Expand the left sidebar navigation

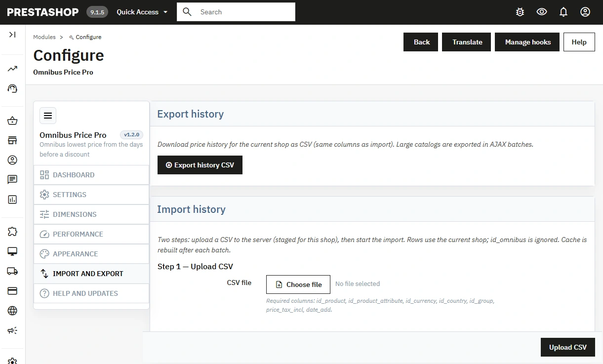[x=12, y=35]
